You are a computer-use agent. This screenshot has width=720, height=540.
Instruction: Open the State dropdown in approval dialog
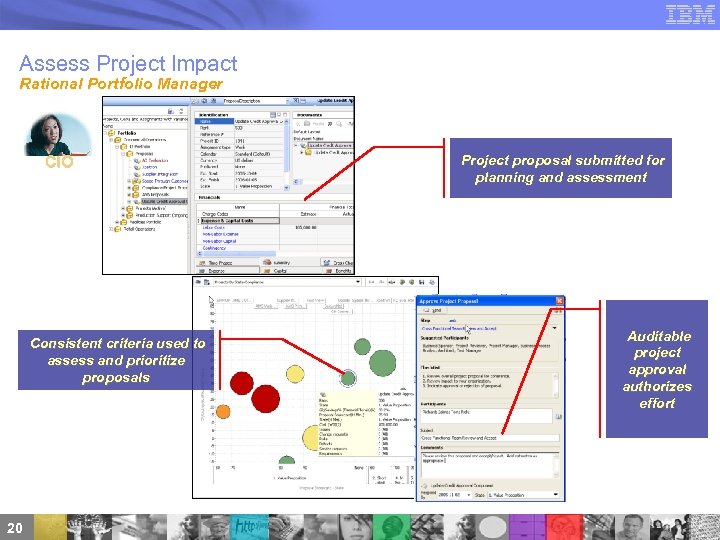coord(556,495)
